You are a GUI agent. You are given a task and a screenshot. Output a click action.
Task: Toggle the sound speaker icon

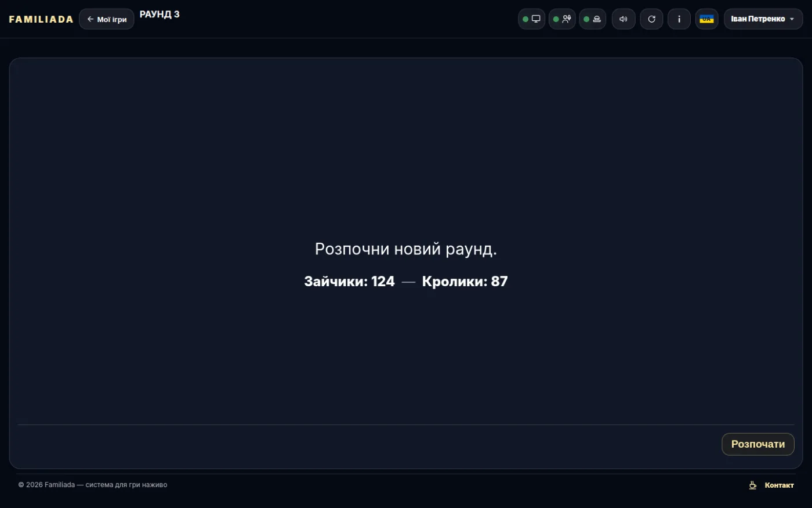(623, 19)
